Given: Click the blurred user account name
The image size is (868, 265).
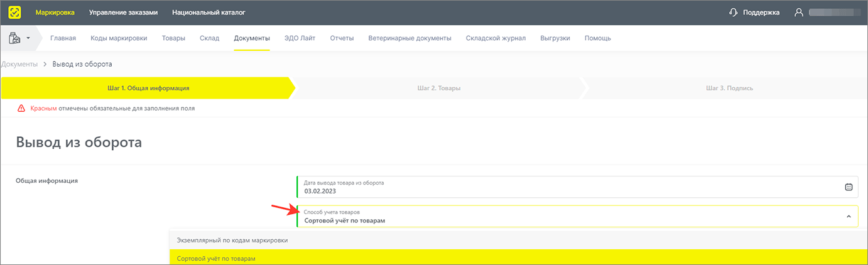Looking at the screenshot, I should [833, 12].
